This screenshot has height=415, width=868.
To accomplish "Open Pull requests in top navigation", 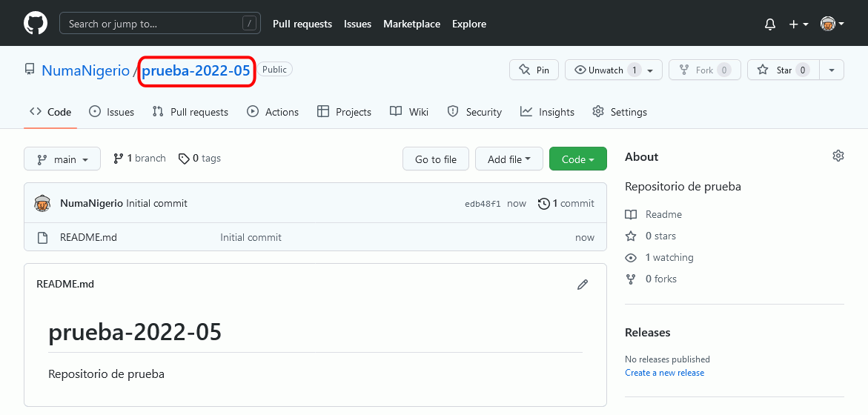I will (302, 24).
